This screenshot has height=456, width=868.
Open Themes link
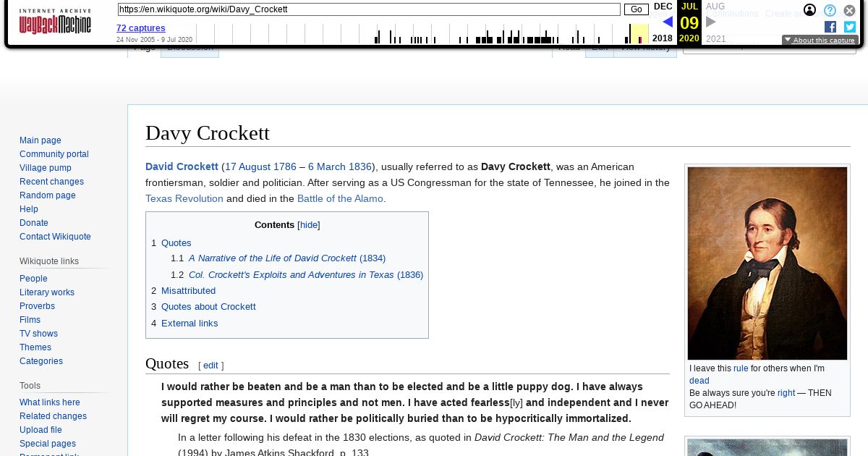coord(35,347)
